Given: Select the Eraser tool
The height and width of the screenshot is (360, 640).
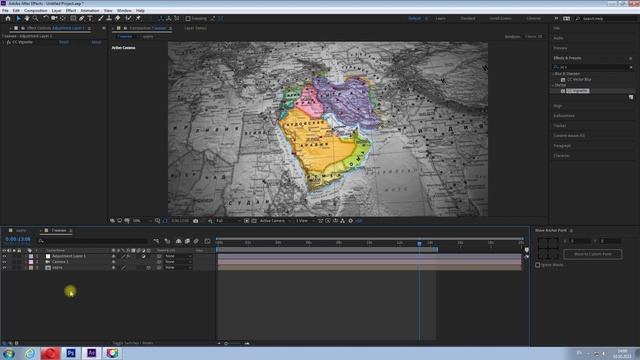Looking at the screenshot, I should tap(118, 18).
